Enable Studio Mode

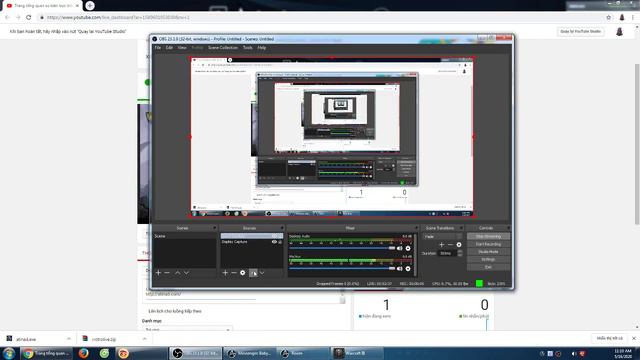488,252
